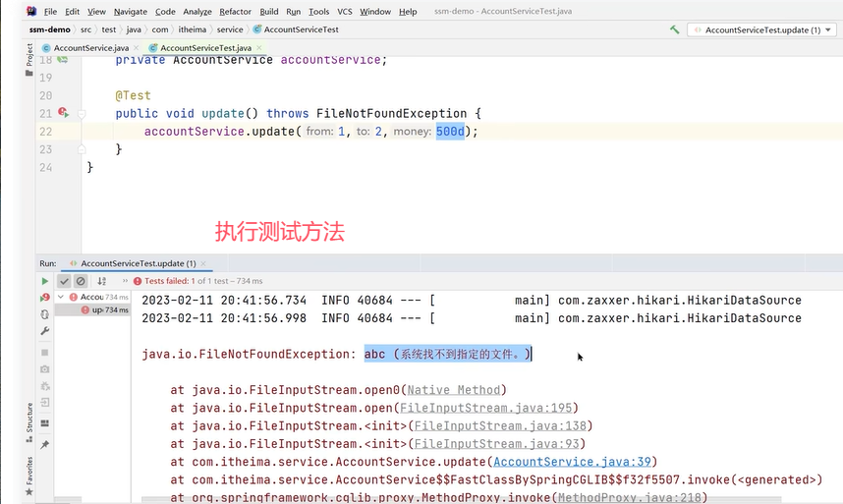Open the Tools menu
This screenshot has height=504, width=843.
click(318, 11)
